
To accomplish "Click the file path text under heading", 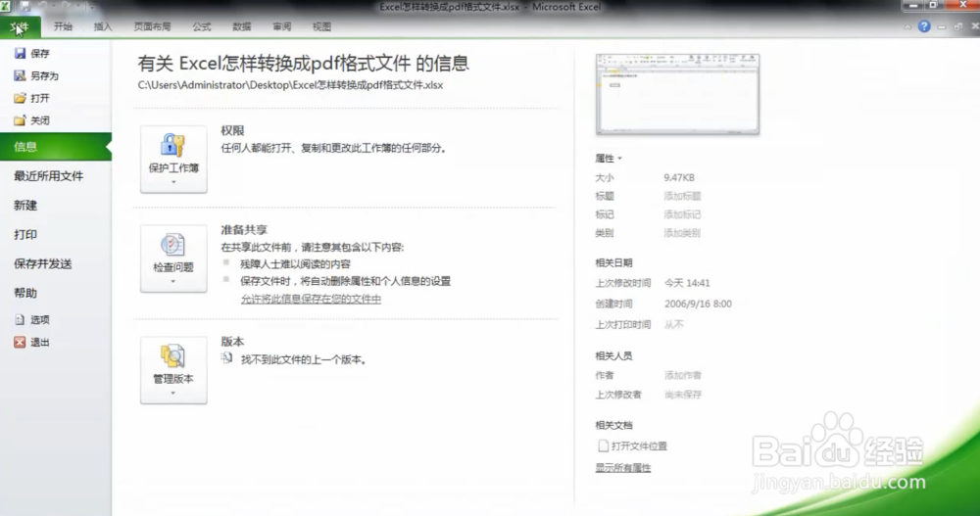I will (291, 85).
